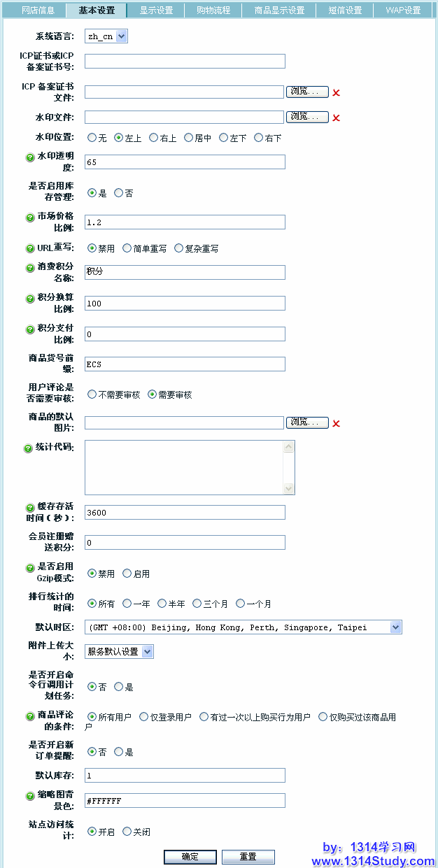Viewport: 438px width, 868px height.
Task: Click help icon beside 统计代码
Action: pos(29,448)
